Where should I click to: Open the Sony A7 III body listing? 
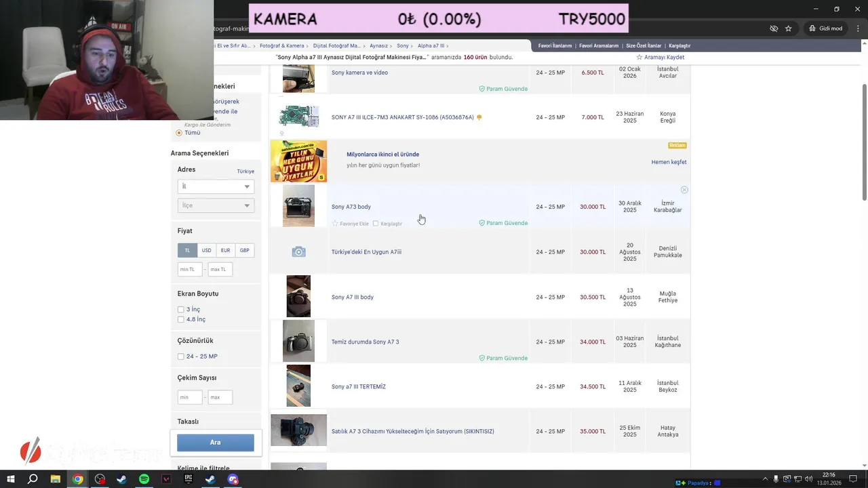pos(353,297)
